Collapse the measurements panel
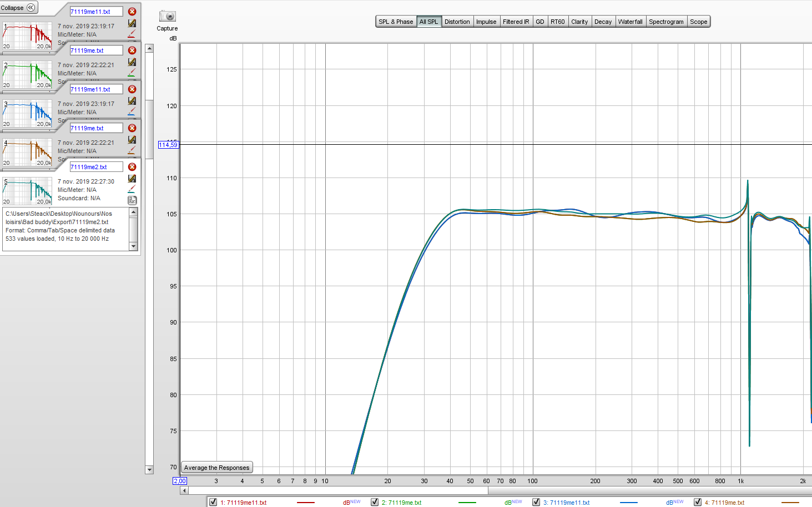The image size is (812, 507). click(18, 8)
